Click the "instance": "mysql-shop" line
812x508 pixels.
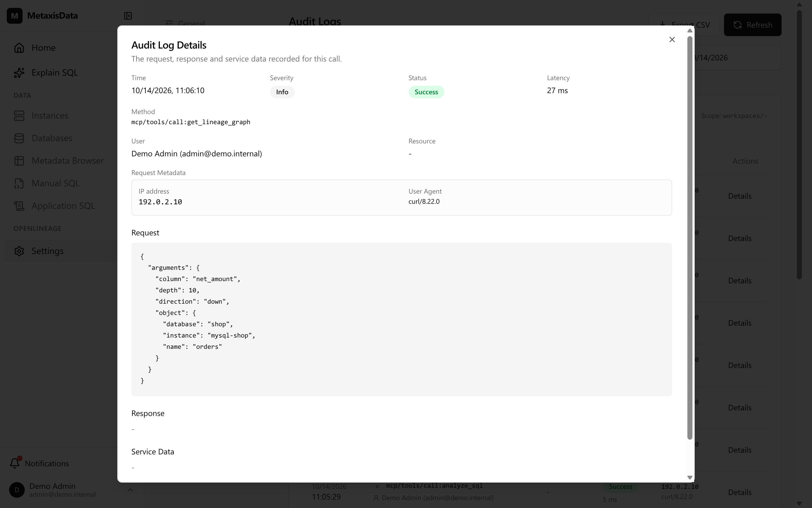tap(209, 335)
